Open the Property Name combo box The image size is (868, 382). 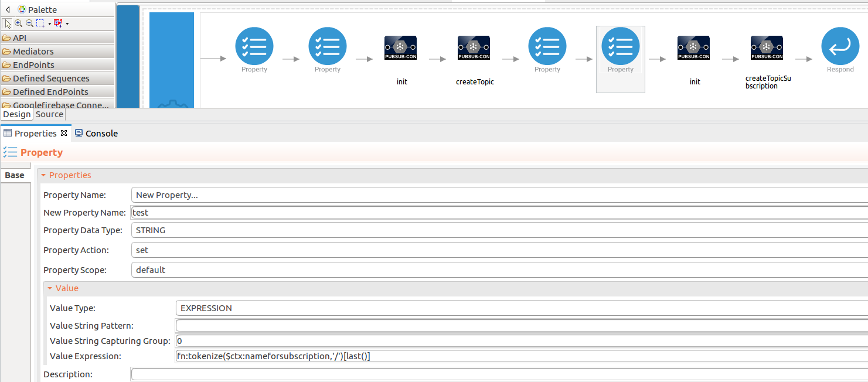(499, 195)
